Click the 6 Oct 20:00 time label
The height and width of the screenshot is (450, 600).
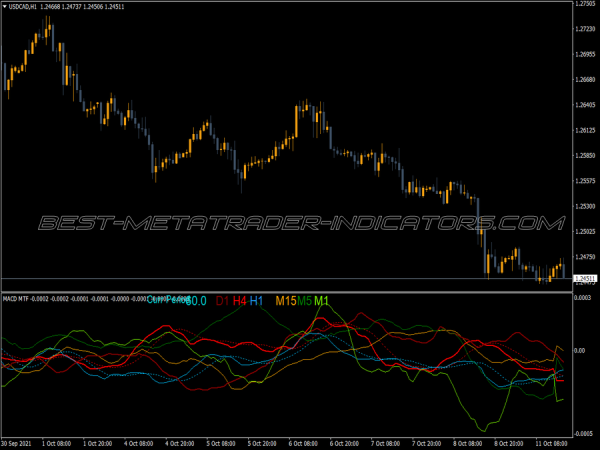pos(344,443)
